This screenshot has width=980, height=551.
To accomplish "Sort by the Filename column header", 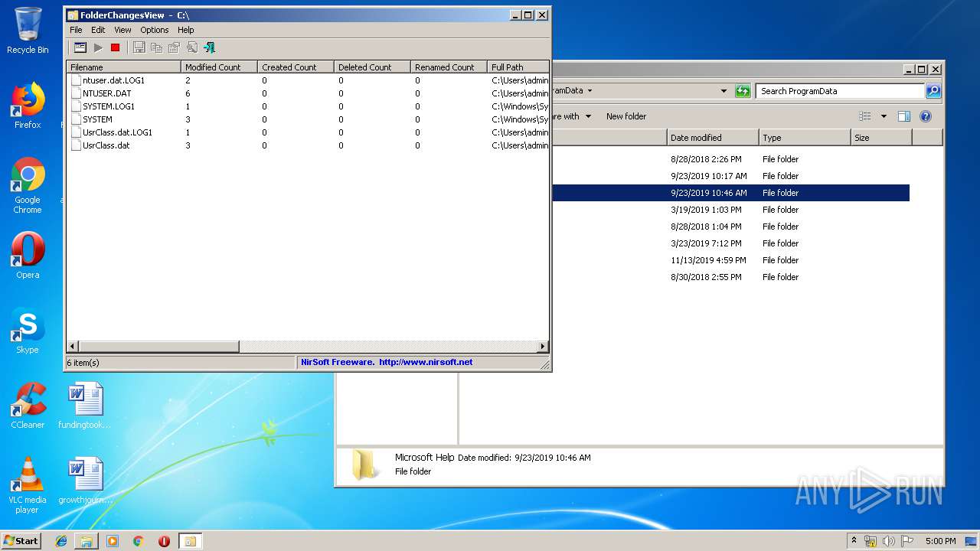I will [124, 67].
